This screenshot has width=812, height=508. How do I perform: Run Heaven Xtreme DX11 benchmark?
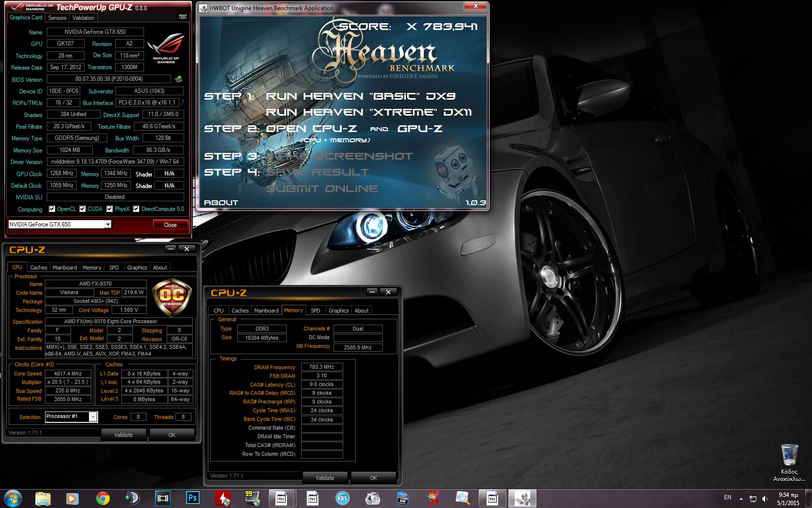click(369, 112)
